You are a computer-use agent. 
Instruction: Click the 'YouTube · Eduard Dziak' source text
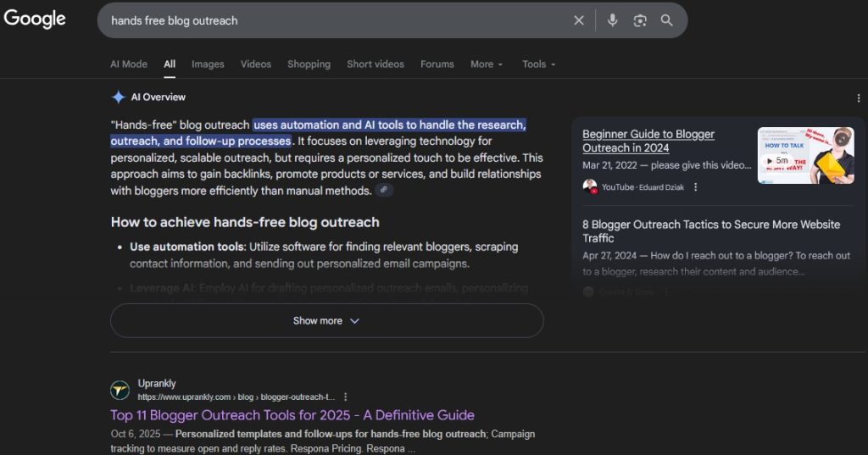click(643, 187)
